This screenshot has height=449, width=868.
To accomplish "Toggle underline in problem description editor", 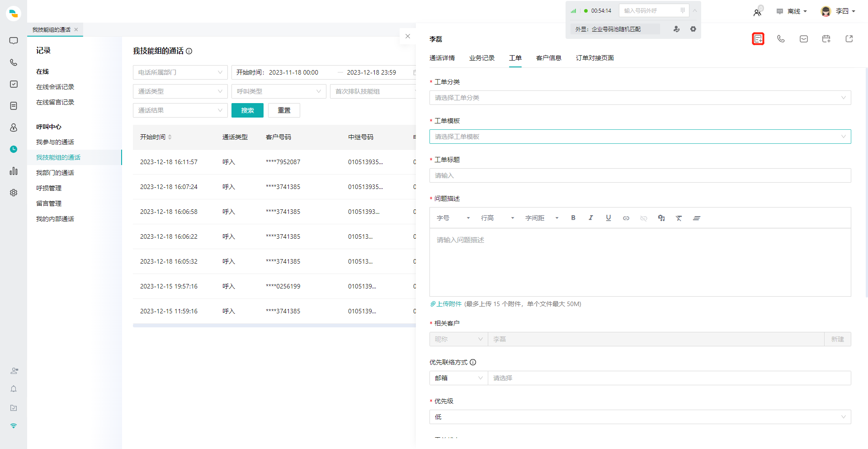I will (609, 218).
